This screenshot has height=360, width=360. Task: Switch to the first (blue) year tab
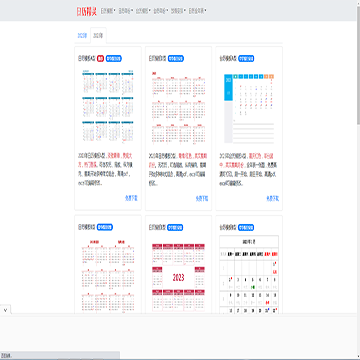[x=82, y=35]
